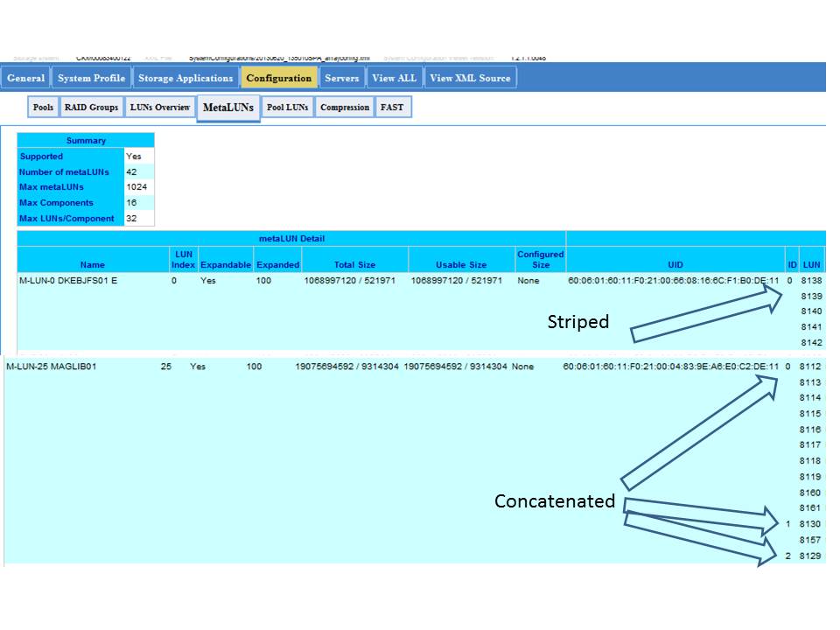Select LUN number 8130
840x630 pixels.
click(x=810, y=524)
